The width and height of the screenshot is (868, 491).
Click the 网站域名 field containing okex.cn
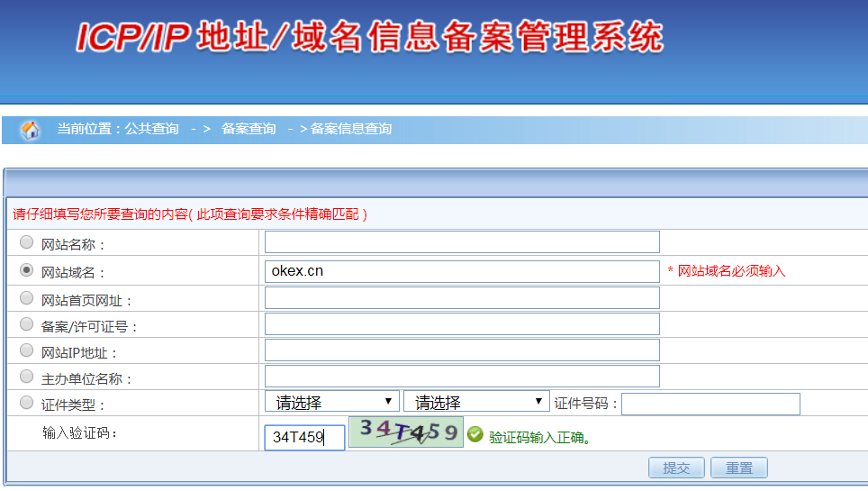462,271
